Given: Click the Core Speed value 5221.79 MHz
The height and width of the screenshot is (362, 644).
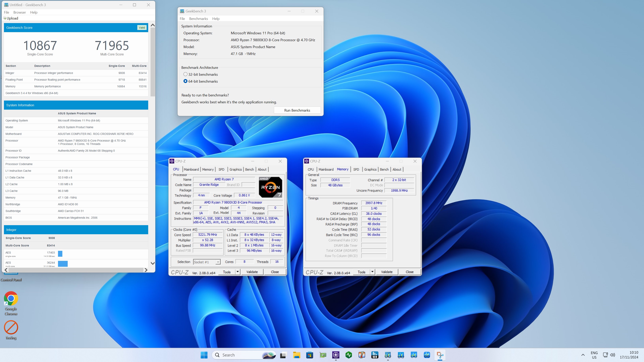Looking at the screenshot, I should [208, 235].
